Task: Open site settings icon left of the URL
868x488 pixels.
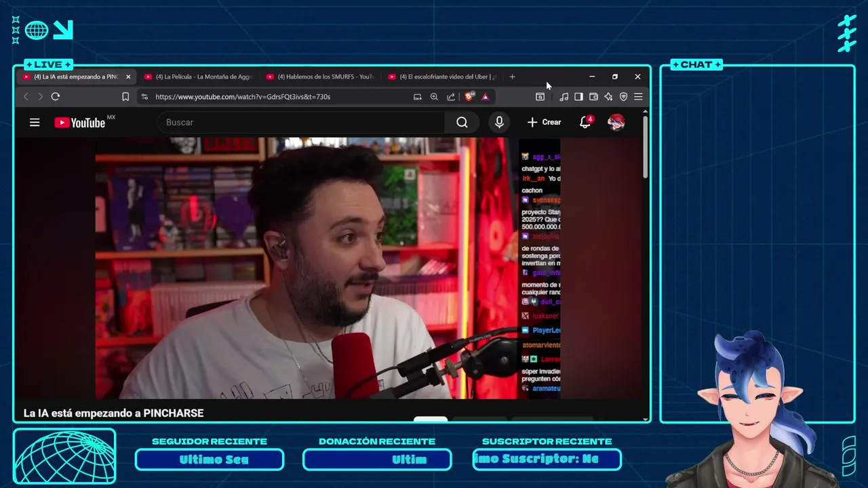Action: click(x=144, y=97)
